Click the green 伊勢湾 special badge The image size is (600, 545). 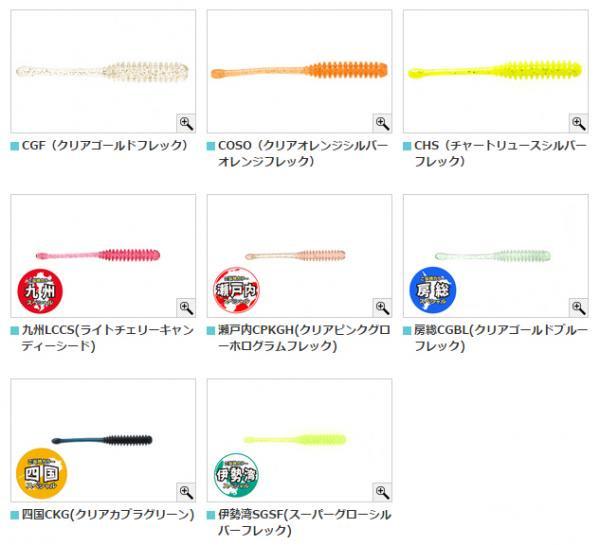click(236, 475)
